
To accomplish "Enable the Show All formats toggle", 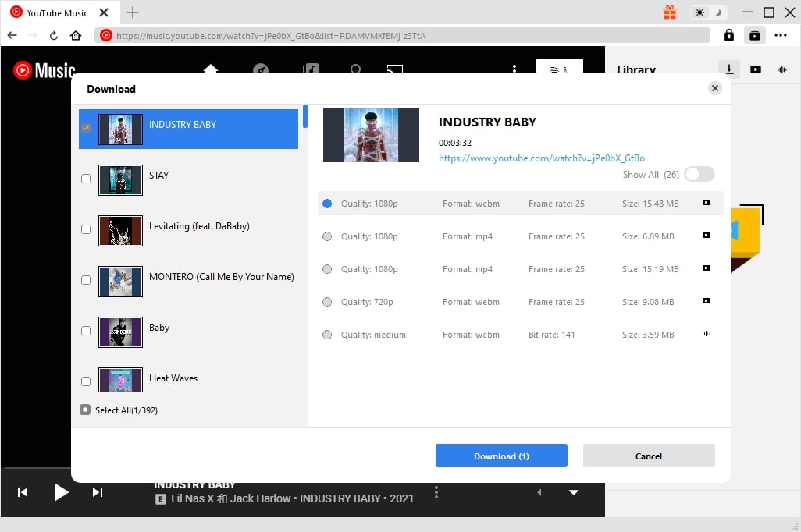I will point(699,175).
